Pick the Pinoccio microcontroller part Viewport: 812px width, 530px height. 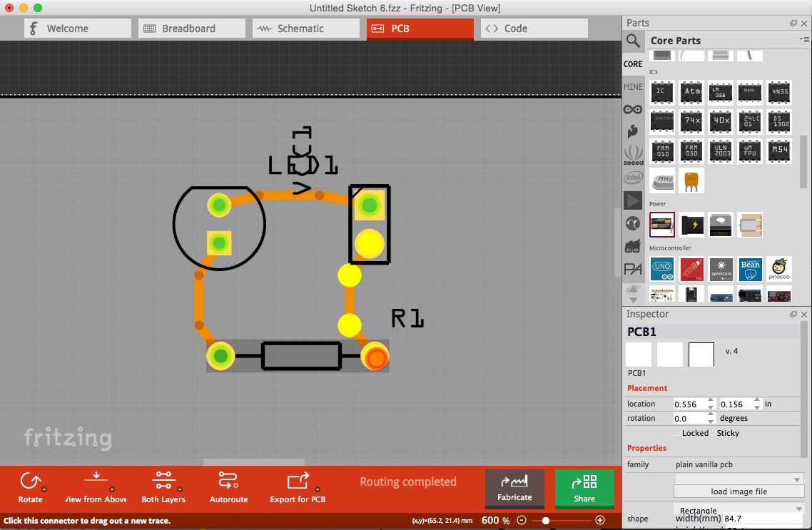click(779, 269)
